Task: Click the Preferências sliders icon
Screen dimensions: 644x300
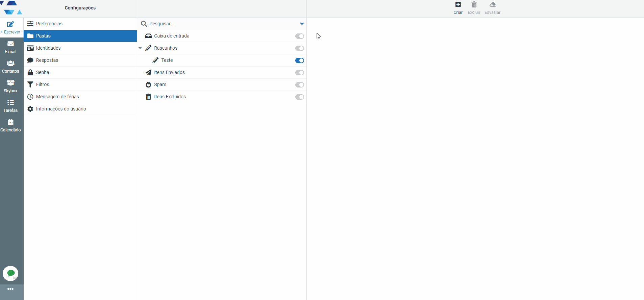Action: (x=30, y=24)
